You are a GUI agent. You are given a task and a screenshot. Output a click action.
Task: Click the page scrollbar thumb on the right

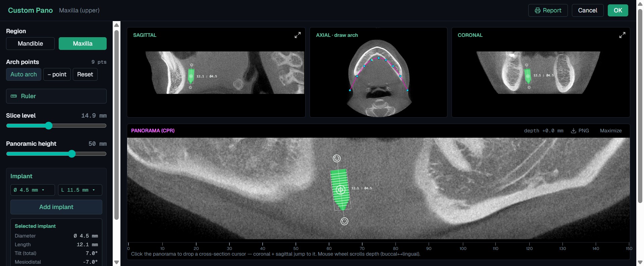[640, 106]
